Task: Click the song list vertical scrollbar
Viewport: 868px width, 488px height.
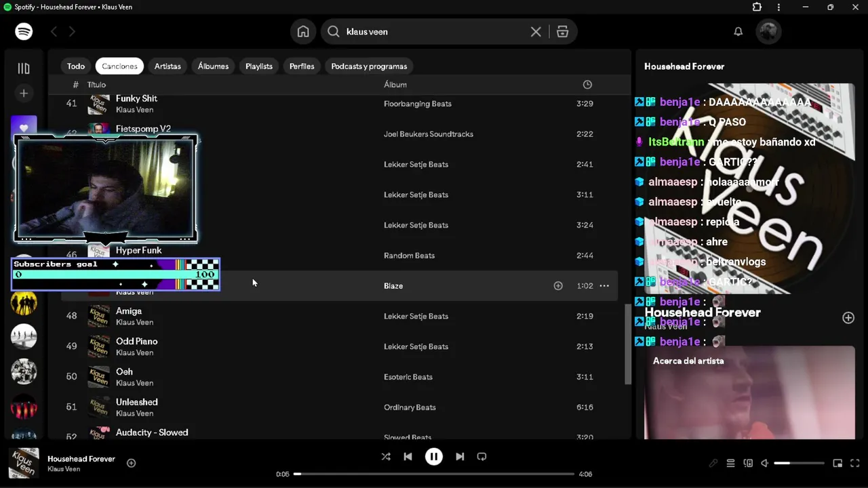Action: click(x=628, y=344)
